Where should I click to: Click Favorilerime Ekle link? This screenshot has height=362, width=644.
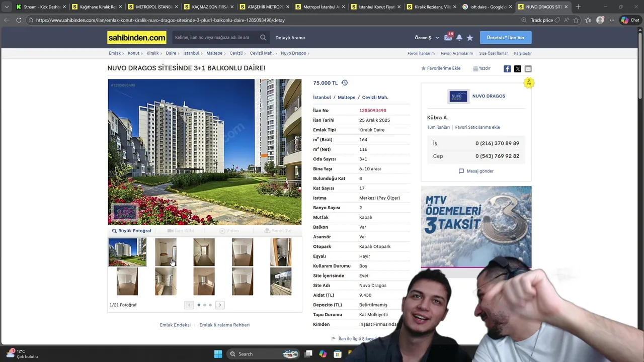pos(441,68)
